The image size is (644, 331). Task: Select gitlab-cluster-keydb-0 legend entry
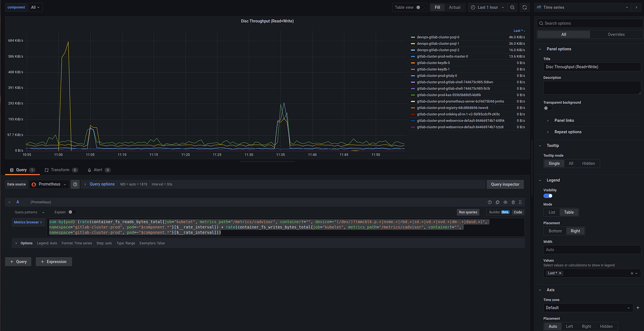433,63
